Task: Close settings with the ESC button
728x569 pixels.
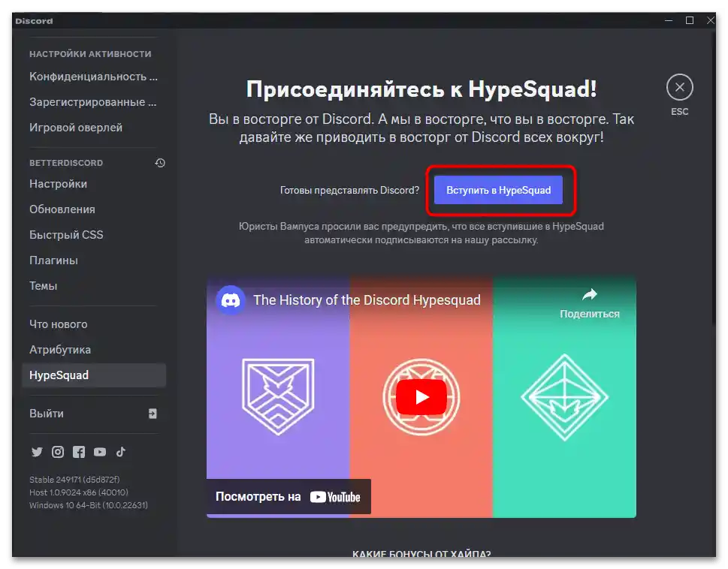Action: [679, 87]
